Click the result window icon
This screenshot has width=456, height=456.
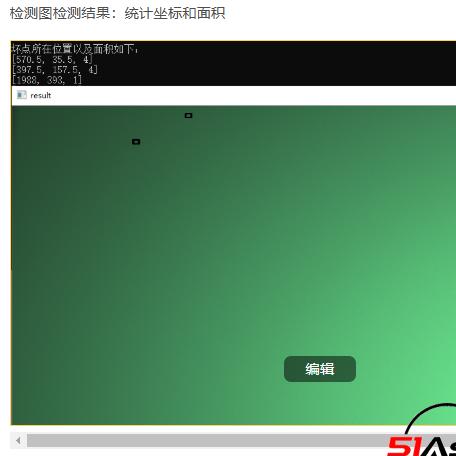tap(22, 95)
